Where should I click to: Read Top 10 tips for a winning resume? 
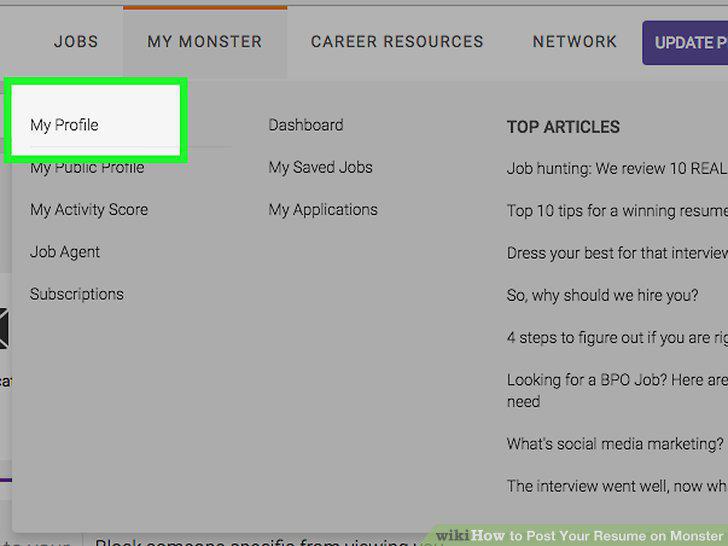coord(617,211)
